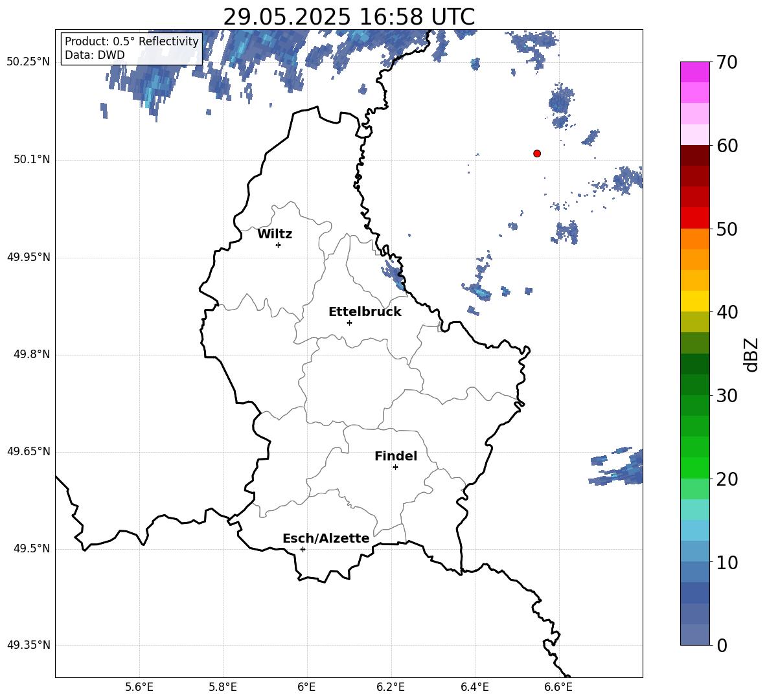767x700 pixels.
Task: Click the colorbar tick label 30
Action: coord(727,396)
